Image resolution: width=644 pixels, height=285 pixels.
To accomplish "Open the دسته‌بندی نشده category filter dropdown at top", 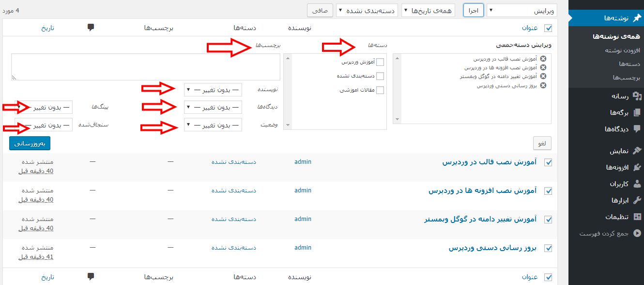I will pos(368,10).
